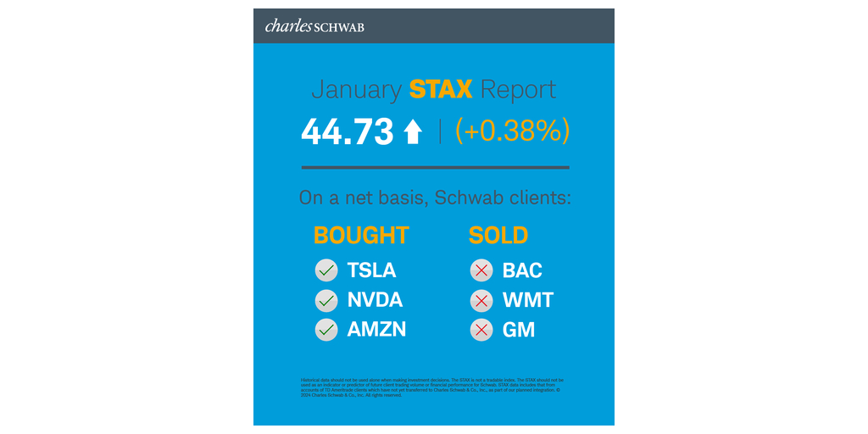Image resolution: width=868 pixels, height=434 pixels.
Task: Click the GM ticker label
Action: (x=519, y=330)
